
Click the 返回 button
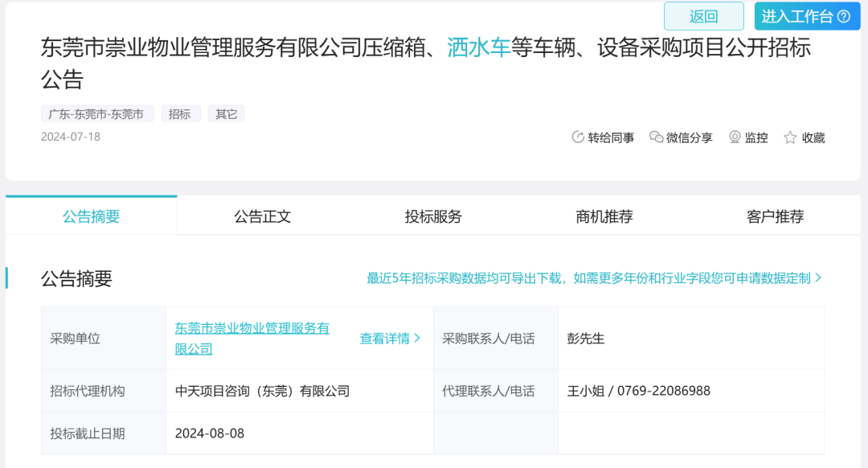tap(703, 16)
